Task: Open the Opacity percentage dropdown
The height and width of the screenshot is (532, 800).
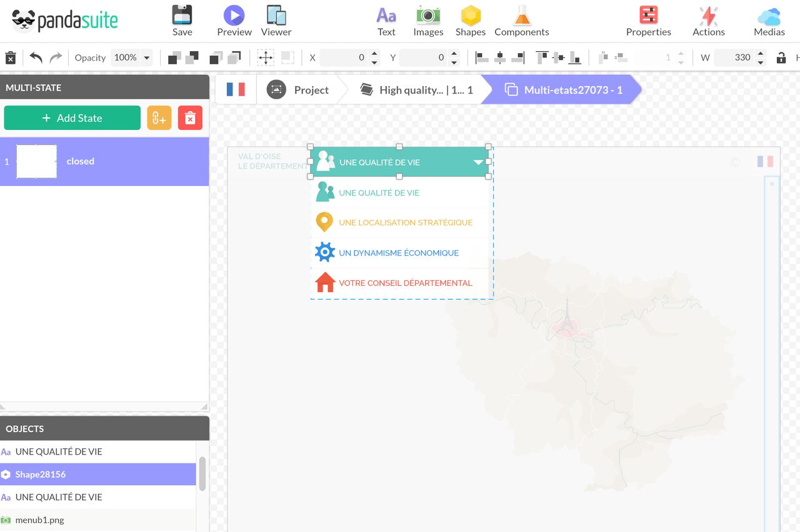Action: tap(147, 57)
